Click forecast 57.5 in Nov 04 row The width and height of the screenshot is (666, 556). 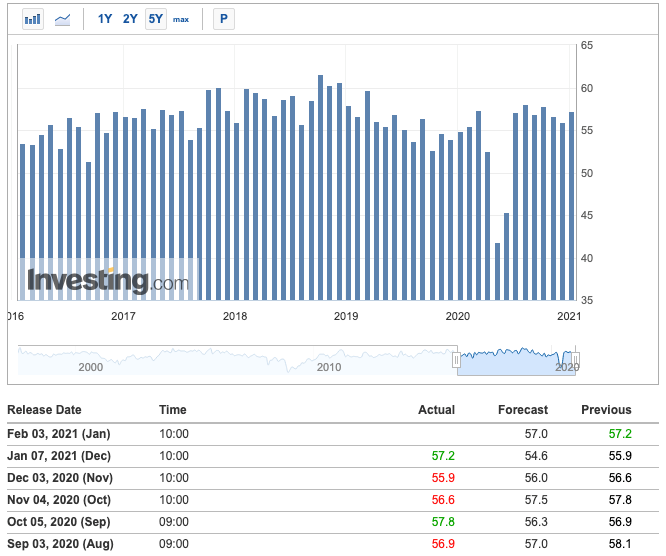point(536,500)
